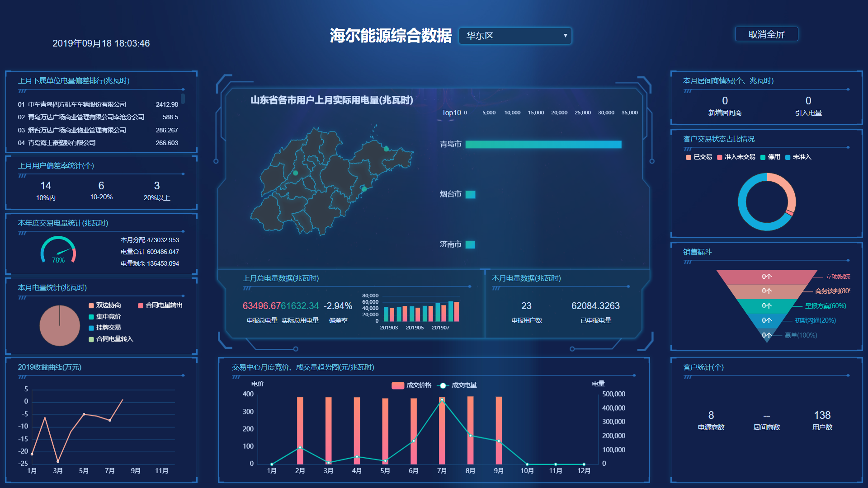Click the ranking list scrollbar
The width and height of the screenshot is (868, 488).
coord(183,99)
